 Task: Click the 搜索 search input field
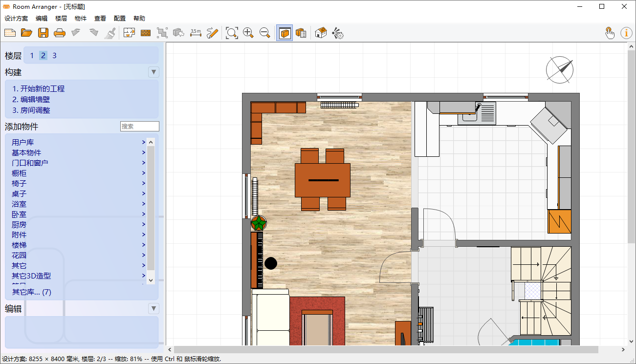click(x=139, y=126)
